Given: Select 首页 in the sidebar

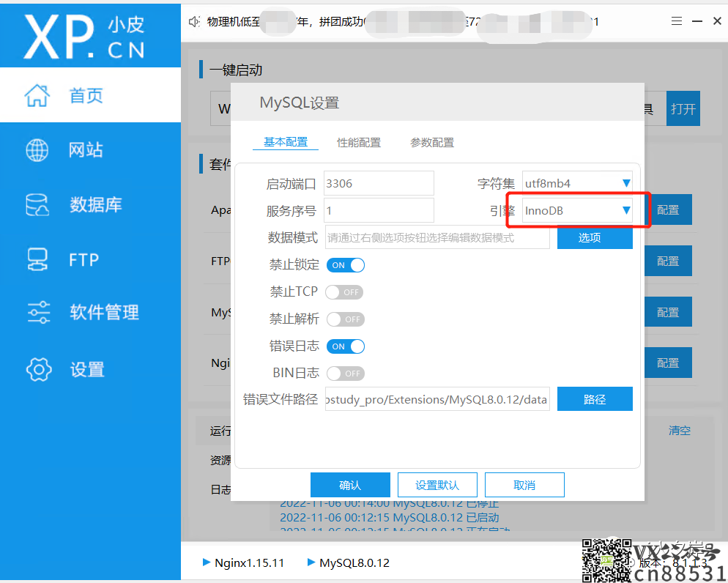Looking at the screenshot, I should tap(91, 95).
